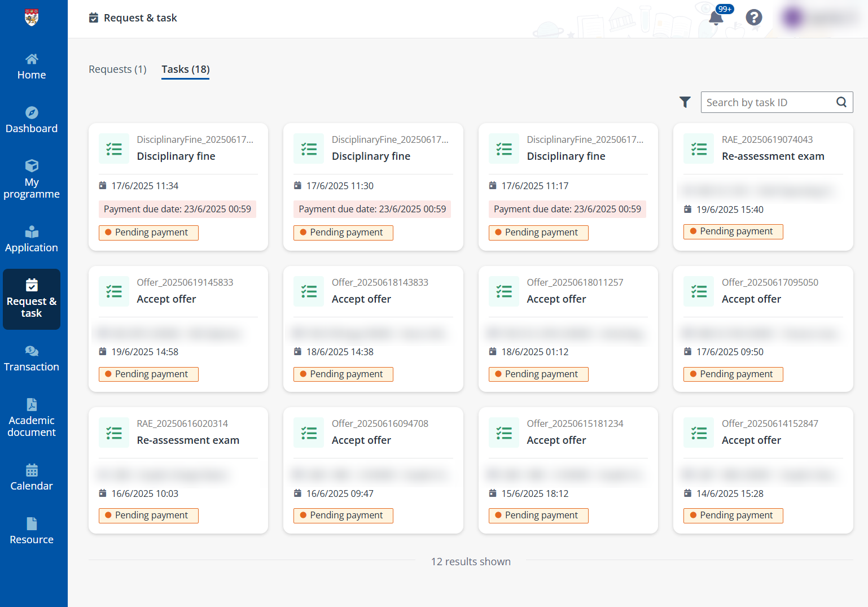Viewport: 868px width, 607px height.
Task: Open the Home page from the sidebar
Action: 32,65
